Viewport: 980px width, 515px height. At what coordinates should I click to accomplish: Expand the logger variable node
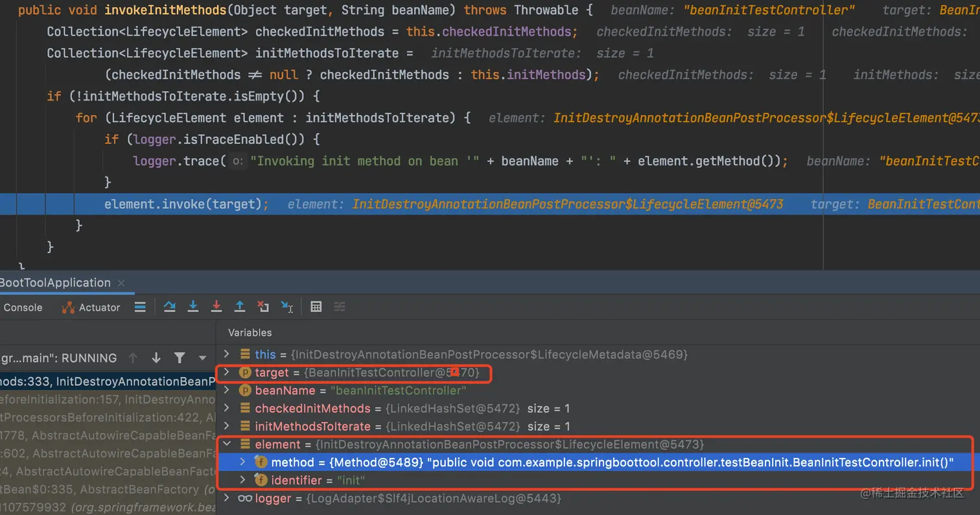226,498
